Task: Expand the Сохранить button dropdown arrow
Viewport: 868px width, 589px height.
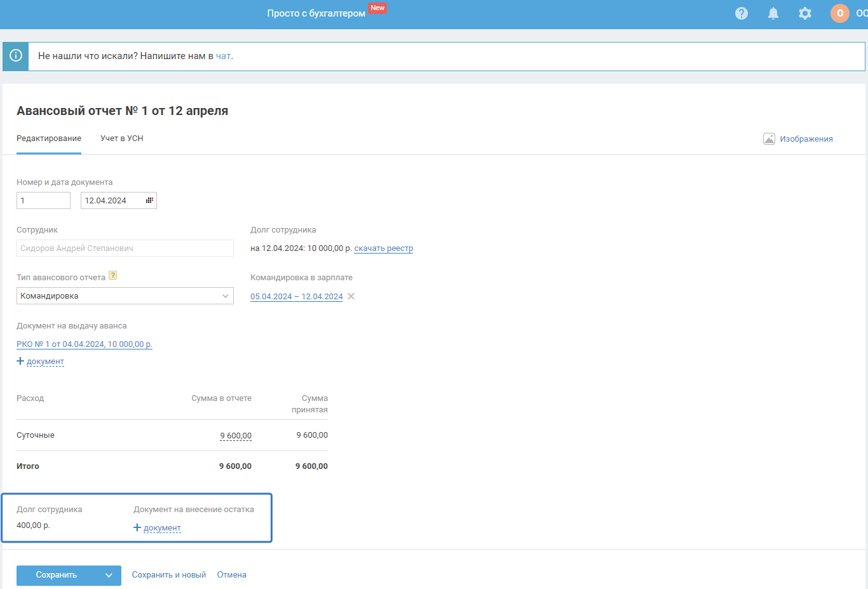Action: click(109, 575)
